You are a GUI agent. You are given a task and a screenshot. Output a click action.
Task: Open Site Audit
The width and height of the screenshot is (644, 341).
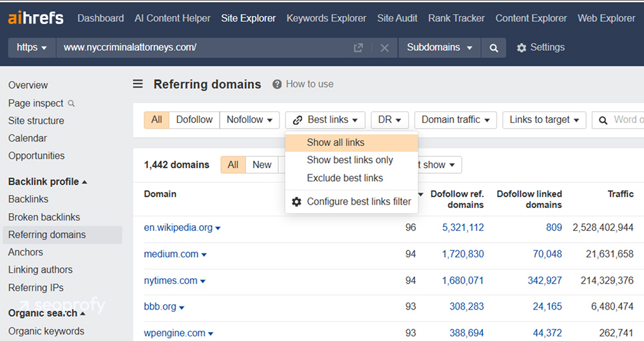coord(397,18)
